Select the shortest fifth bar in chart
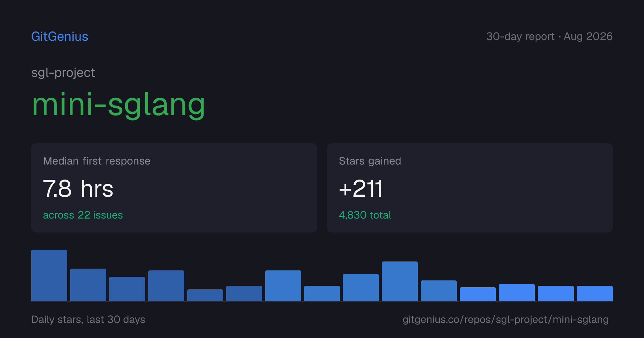The width and height of the screenshot is (644, 338). (205, 295)
